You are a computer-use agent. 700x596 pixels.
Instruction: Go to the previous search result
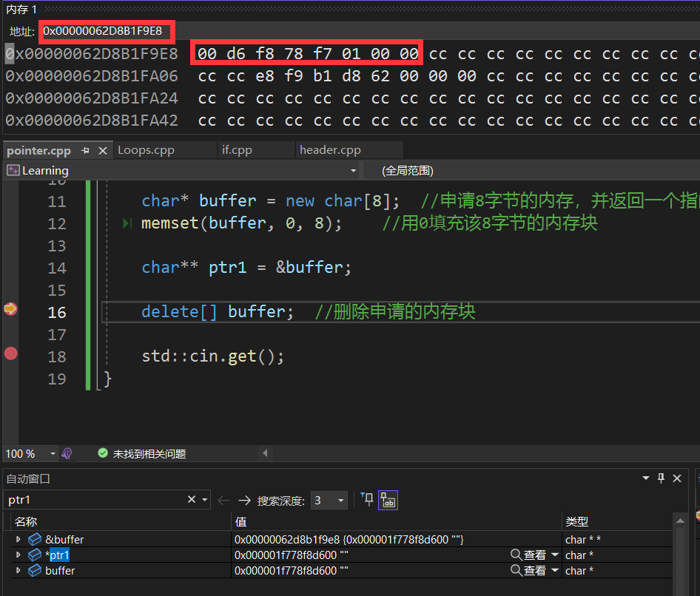pyautogui.click(x=223, y=501)
